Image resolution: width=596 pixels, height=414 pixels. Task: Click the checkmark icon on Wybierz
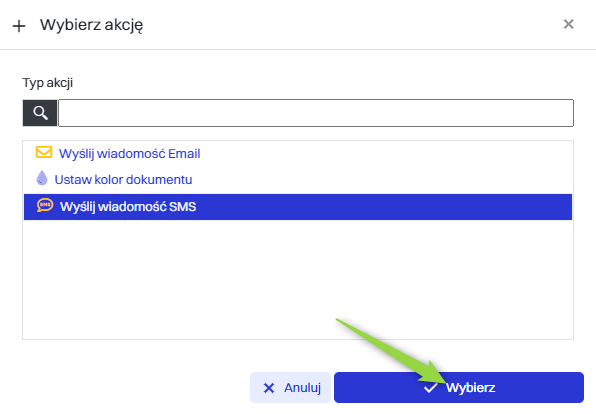pos(430,388)
